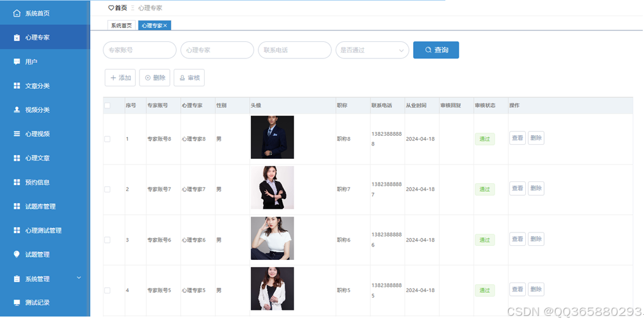This screenshot has width=644, height=322.
Task: Click the plus icon in 添加 button
Action: click(x=113, y=77)
